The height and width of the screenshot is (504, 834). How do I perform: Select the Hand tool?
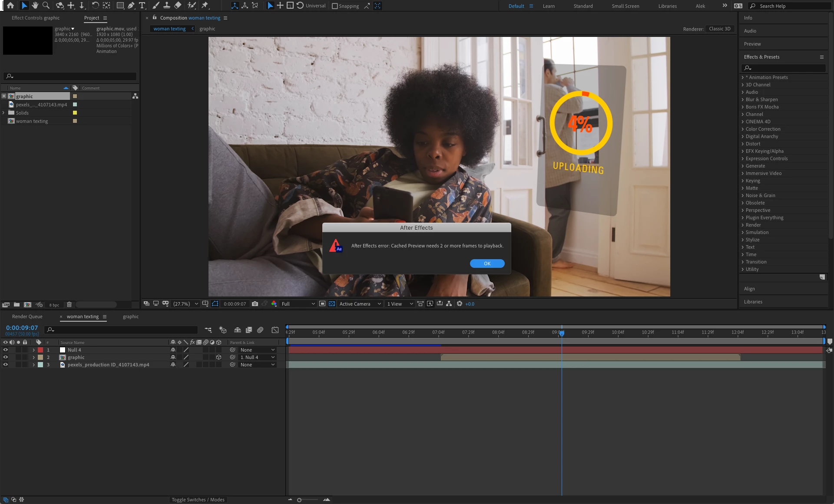point(35,6)
